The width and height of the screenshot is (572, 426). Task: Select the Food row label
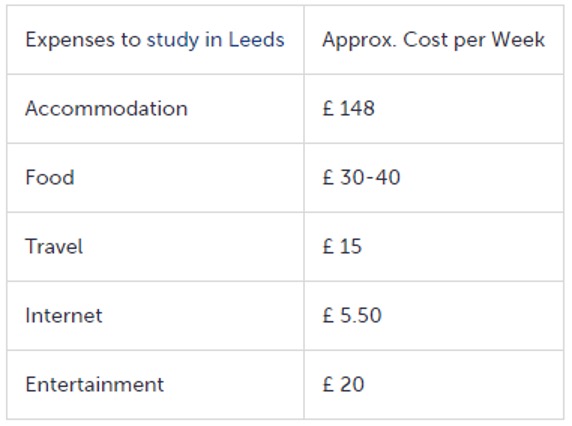50,177
